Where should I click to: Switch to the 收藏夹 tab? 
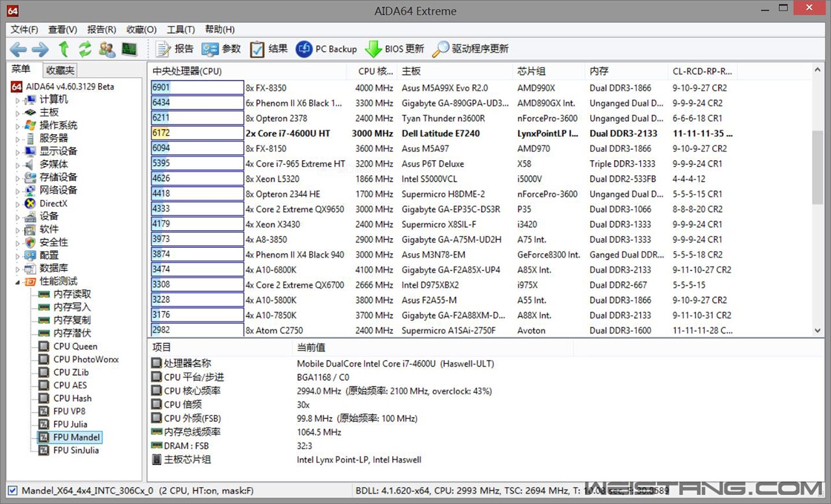pyautogui.click(x=60, y=70)
